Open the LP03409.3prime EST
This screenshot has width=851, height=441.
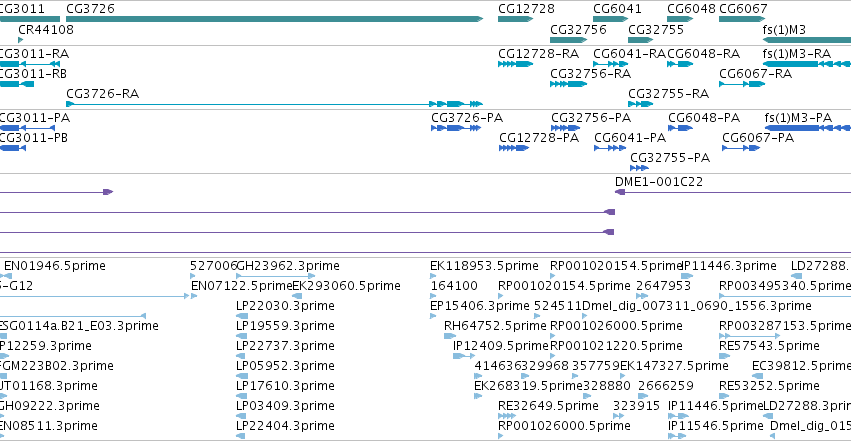[x=242, y=417]
